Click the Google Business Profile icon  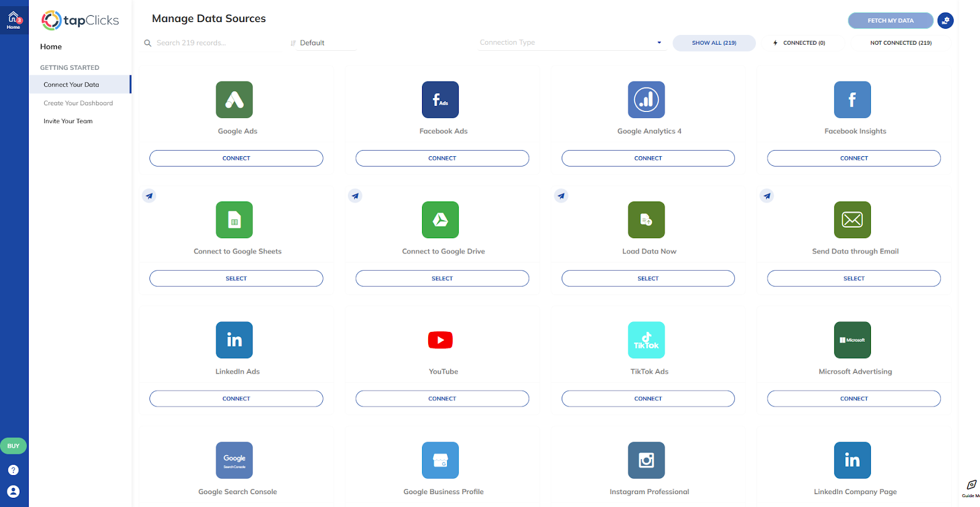(440, 460)
